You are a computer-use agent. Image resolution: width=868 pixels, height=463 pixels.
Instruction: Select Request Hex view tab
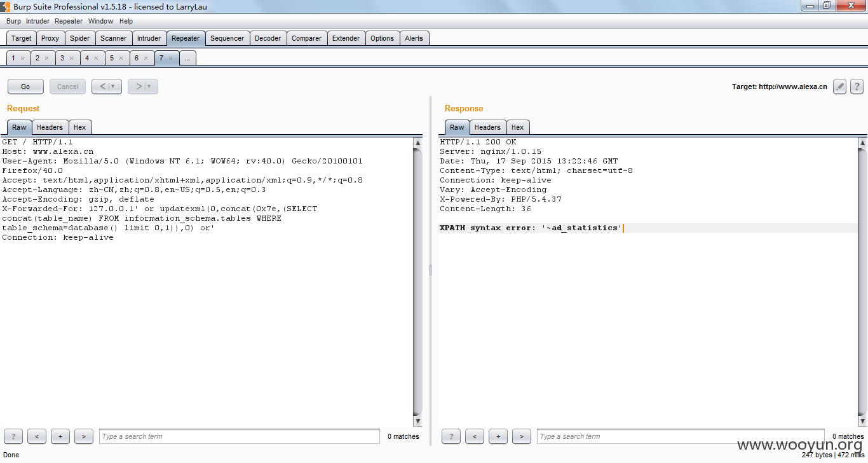80,127
